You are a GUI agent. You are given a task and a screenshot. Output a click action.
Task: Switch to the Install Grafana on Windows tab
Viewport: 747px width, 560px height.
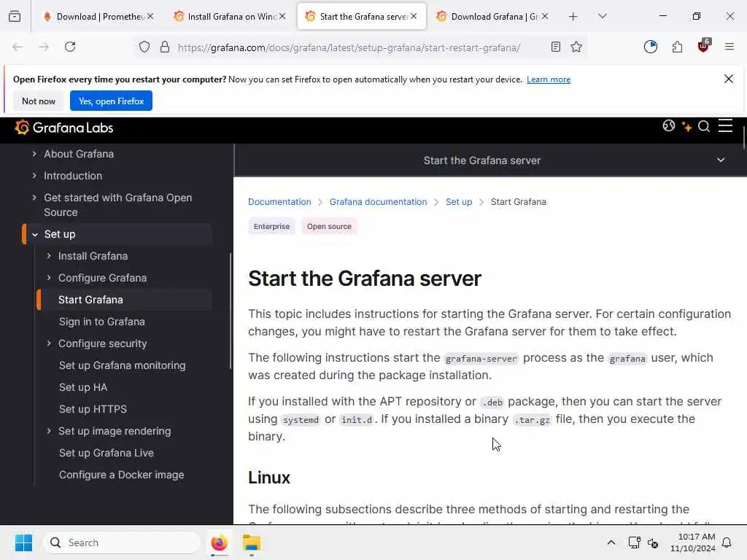point(231,17)
